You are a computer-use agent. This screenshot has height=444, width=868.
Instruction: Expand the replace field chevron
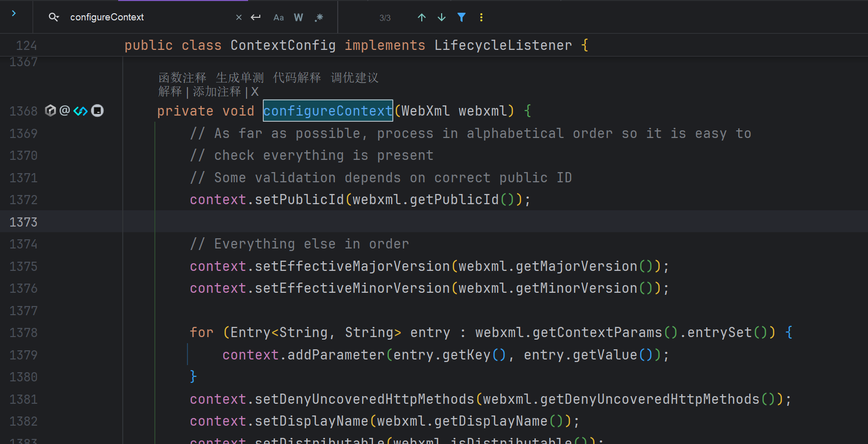pyautogui.click(x=14, y=13)
